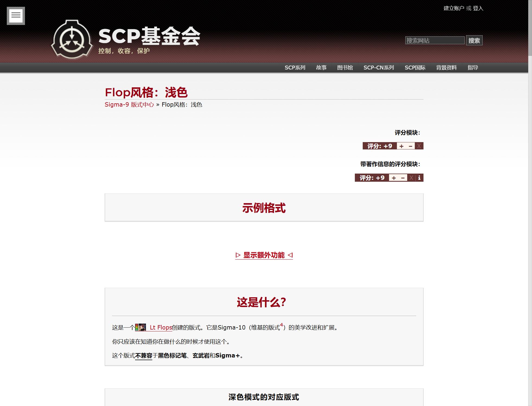The height and width of the screenshot is (406, 532).
Task: Open the 指导 navigation menu
Action: (473, 68)
